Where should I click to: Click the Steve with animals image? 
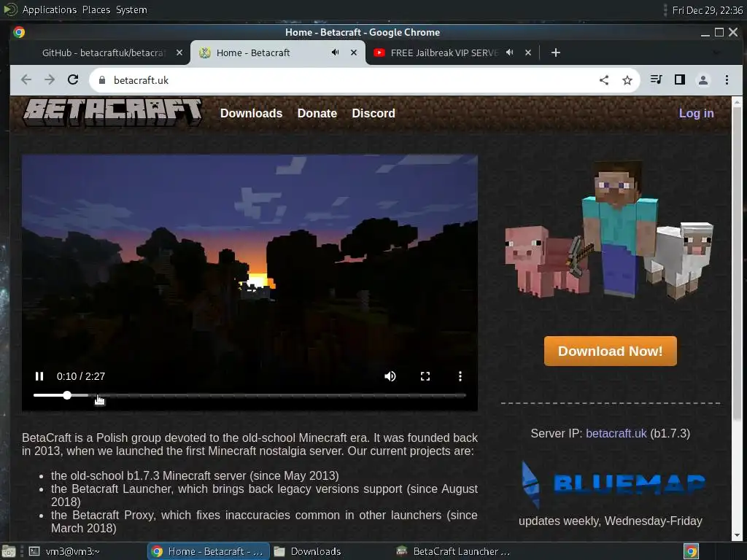tap(609, 231)
